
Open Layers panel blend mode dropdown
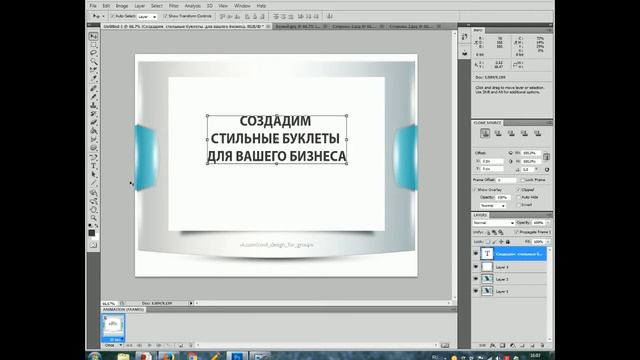click(x=493, y=223)
